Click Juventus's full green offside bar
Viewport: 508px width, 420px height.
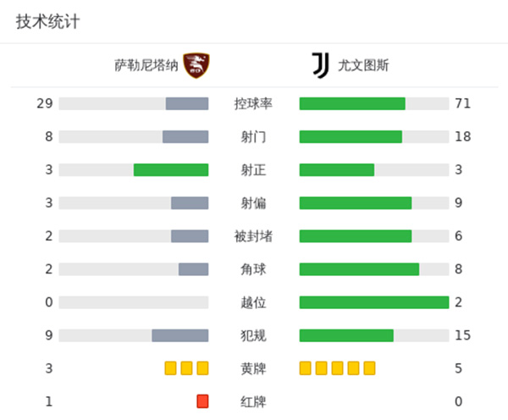[x=373, y=302]
